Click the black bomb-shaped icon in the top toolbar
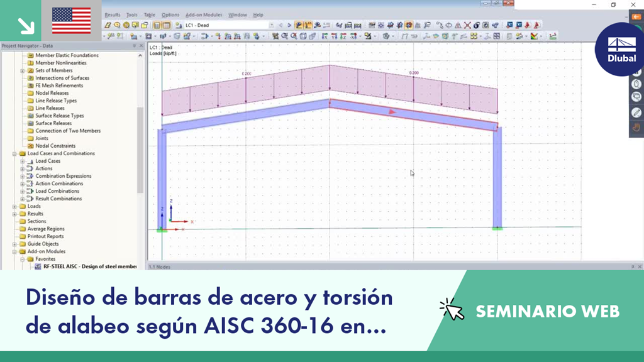 477,25
